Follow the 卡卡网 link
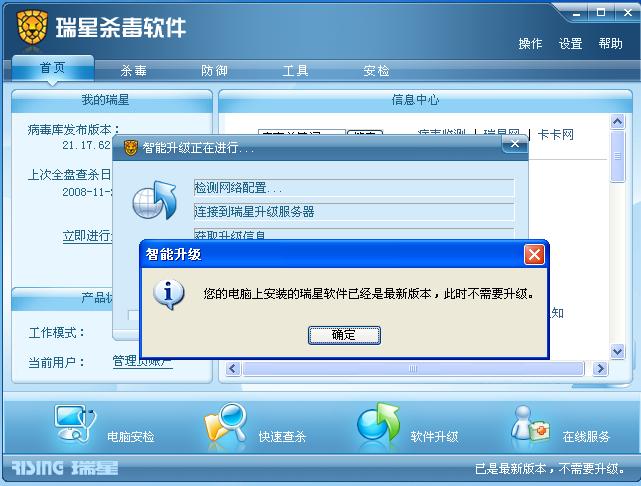This screenshot has height=486, width=641. click(x=555, y=134)
